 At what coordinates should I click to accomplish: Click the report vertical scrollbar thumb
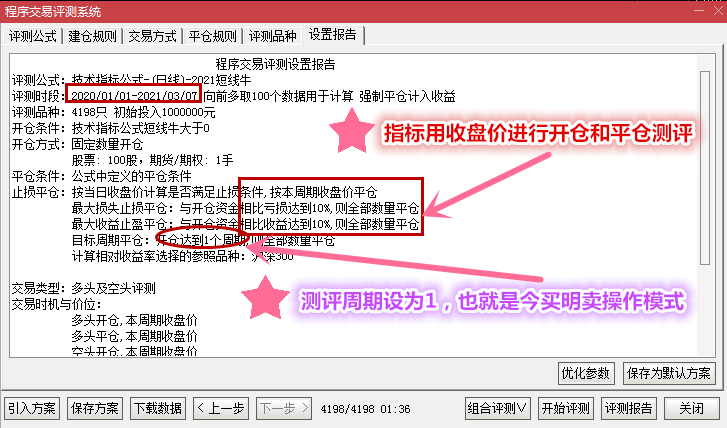click(x=705, y=168)
